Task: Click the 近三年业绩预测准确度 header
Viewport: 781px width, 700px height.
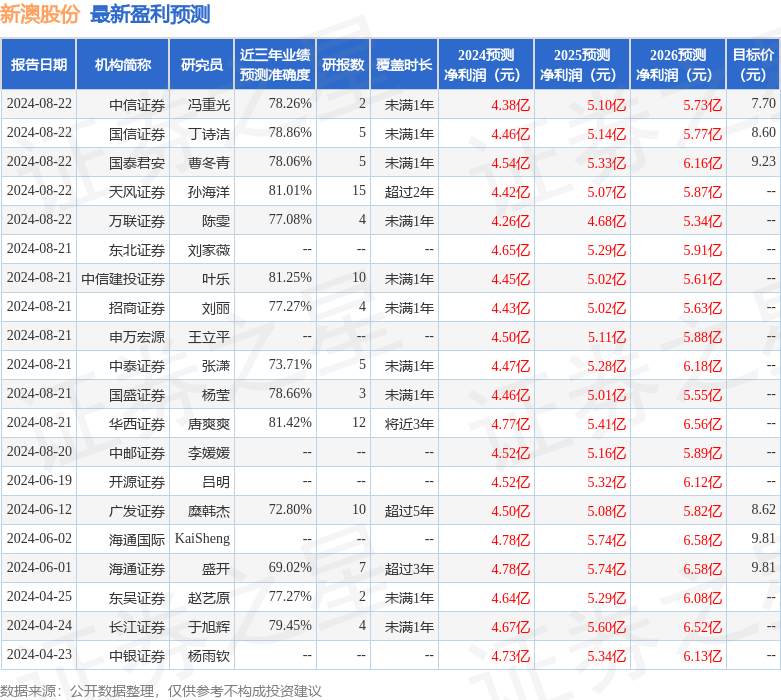Action: click(275, 65)
